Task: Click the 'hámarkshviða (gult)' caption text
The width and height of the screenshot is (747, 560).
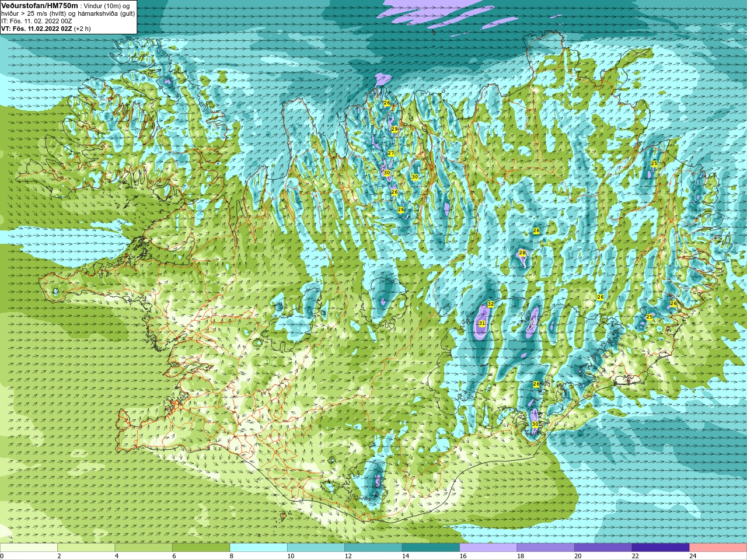Action: click(107, 13)
